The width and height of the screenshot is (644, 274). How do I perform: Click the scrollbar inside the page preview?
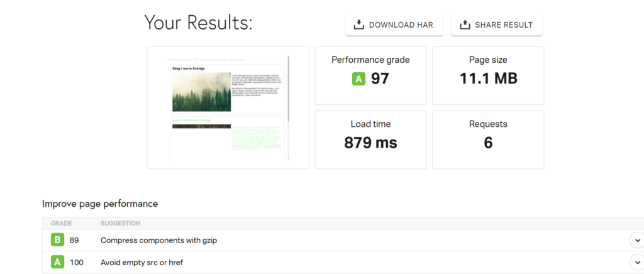pyautogui.click(x=288, y=88)
